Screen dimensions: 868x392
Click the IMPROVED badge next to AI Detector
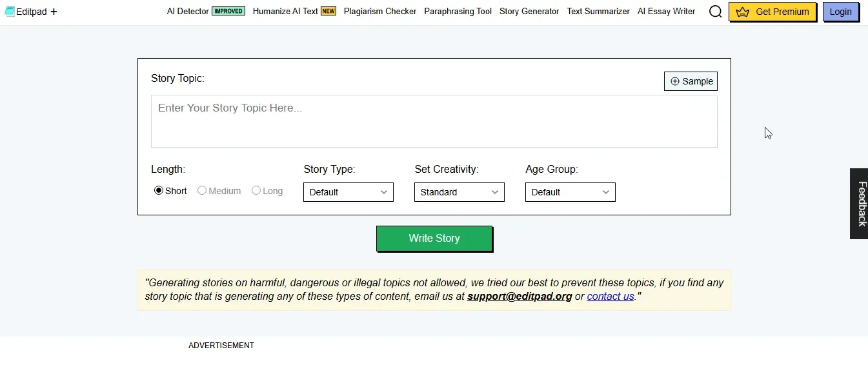click(228, 11)
